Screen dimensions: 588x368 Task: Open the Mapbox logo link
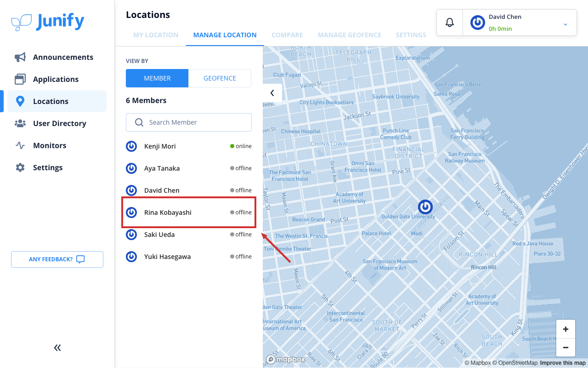286,359
